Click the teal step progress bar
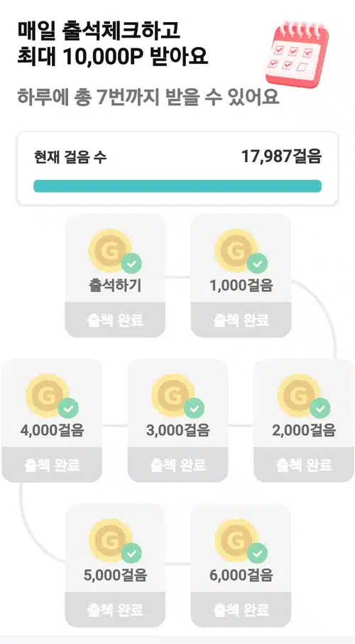Viewport: 355px width, 644px height. coord(177,186)
